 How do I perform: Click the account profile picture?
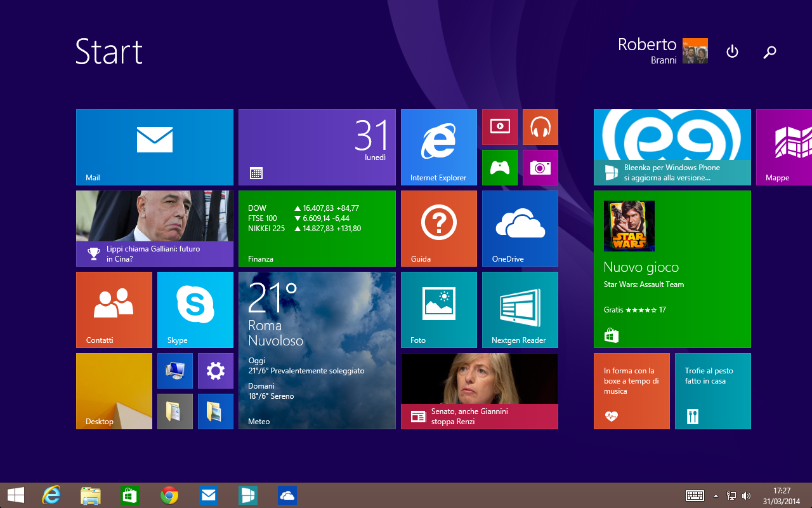point(695,51)
